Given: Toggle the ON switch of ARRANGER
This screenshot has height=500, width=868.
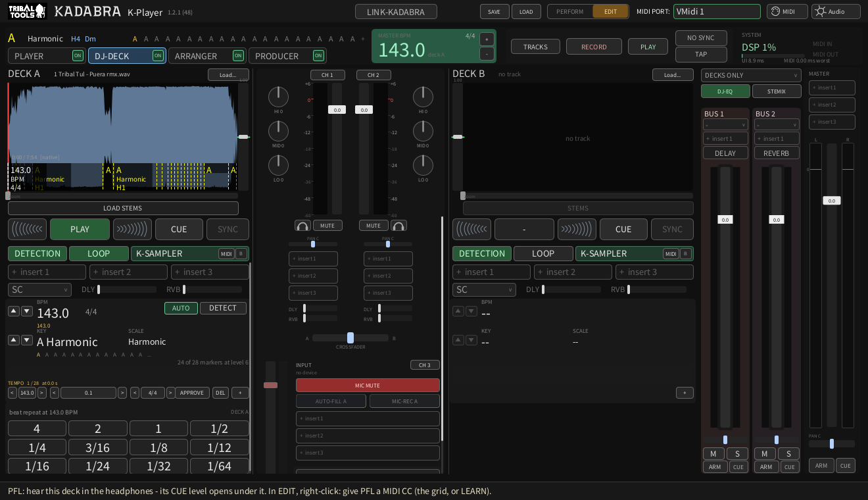Looking at the screenshot, I should point(238,56).
